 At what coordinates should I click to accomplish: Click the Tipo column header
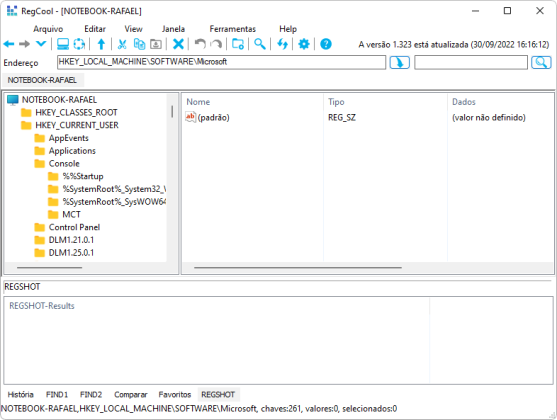[385, 102]
